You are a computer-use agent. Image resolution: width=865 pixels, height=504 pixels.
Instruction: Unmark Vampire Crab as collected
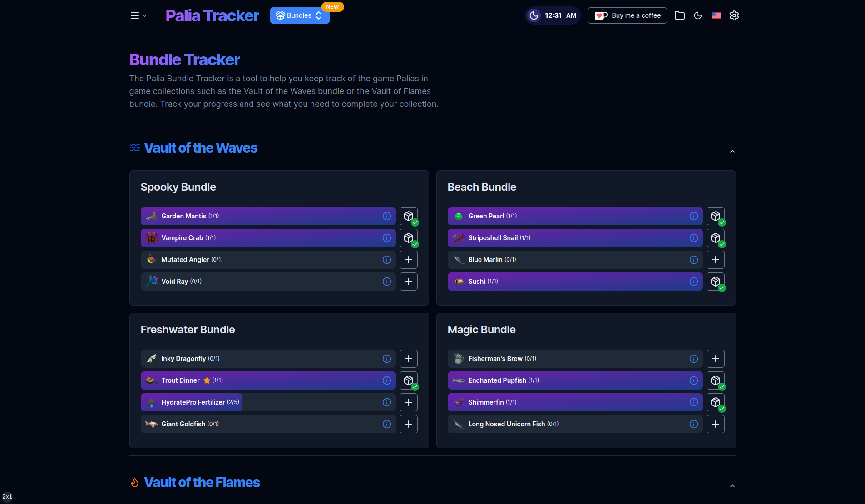pos(408,237)
